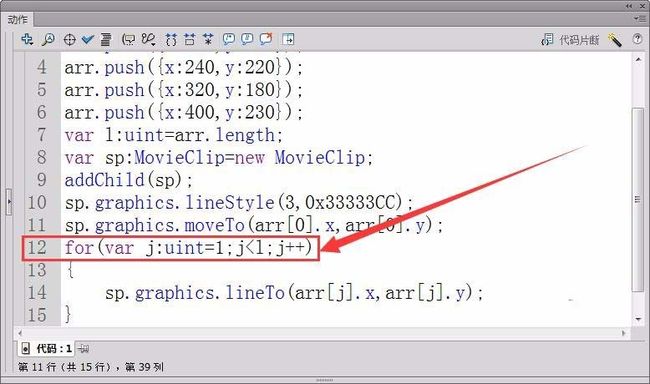Open 代码片断 code snippets button
The height and width of the screenshot is (384, 650).
click(570, 40)
